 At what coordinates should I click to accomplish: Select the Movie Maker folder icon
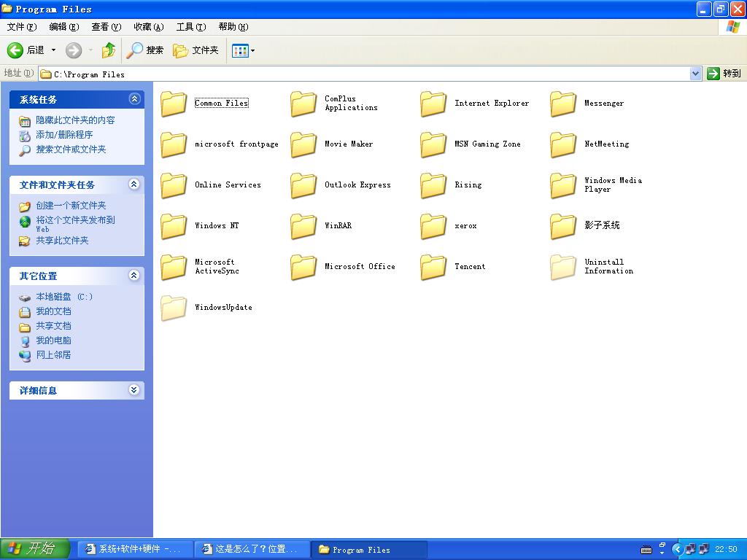[303, 144]
